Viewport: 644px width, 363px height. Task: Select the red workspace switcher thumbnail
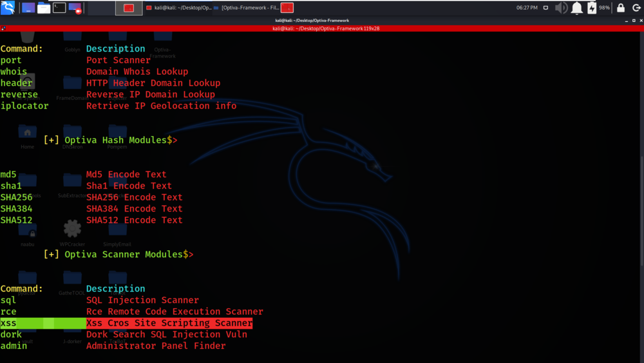click(129, 8)
